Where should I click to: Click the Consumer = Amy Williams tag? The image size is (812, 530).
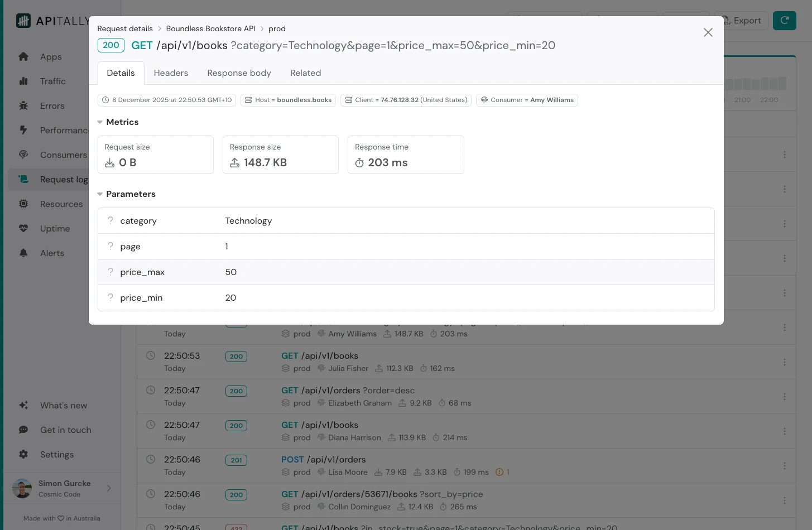(x=526, y=100)
